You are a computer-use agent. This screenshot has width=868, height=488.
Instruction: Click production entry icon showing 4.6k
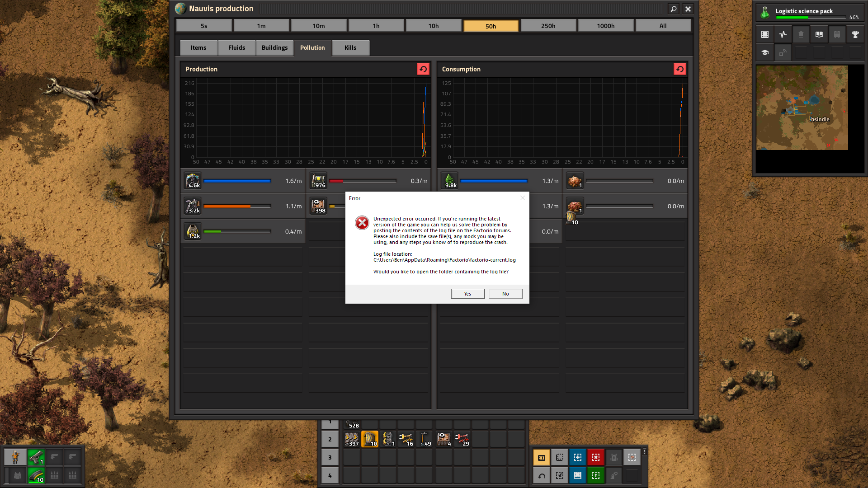[x=193, y=181]
